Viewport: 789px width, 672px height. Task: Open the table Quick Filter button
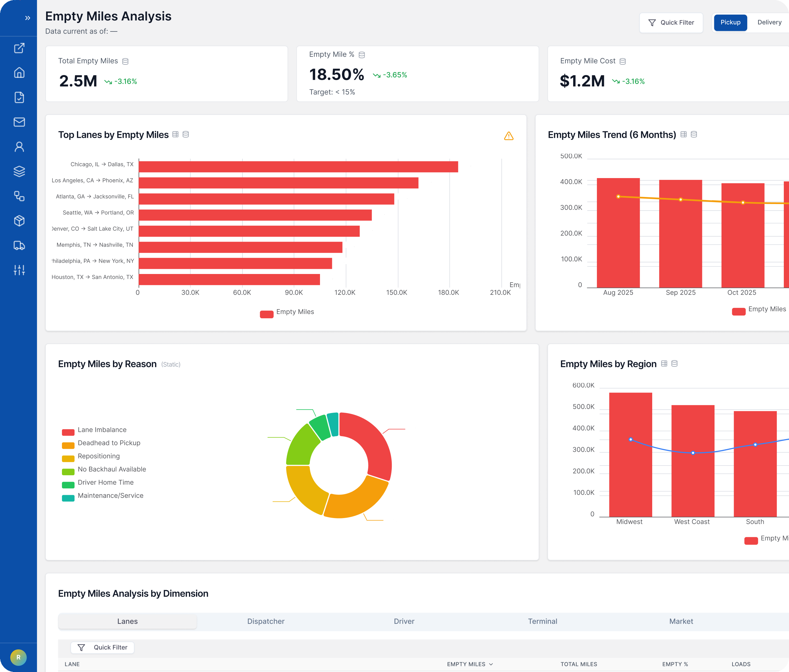click(102, 647)
